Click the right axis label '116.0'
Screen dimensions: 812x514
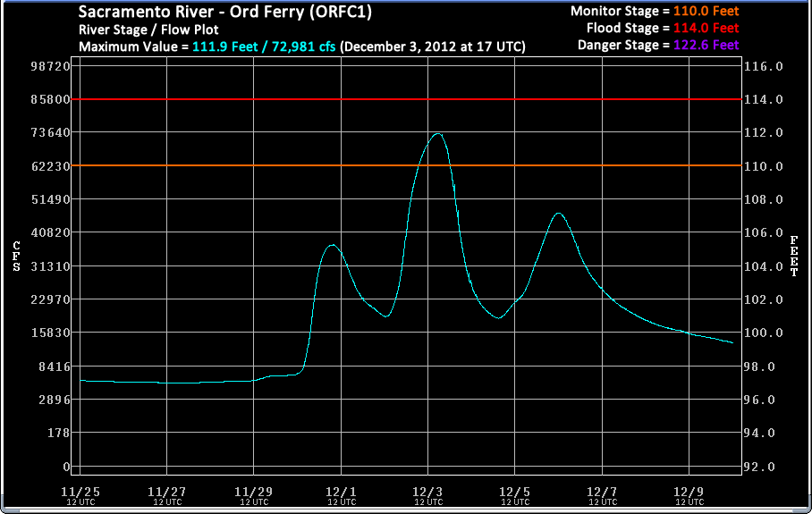click(764, 66)
